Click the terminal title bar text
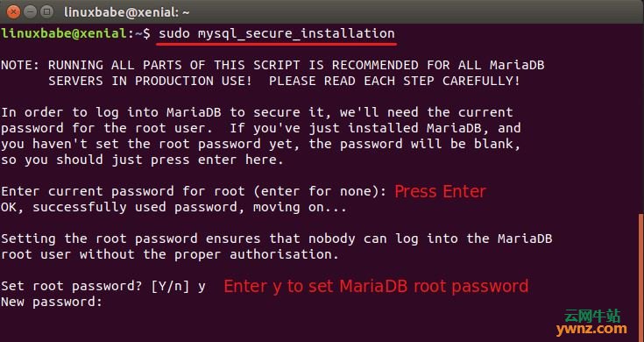The height and width of the screenshot is (342, 644). tap(126, 12)
